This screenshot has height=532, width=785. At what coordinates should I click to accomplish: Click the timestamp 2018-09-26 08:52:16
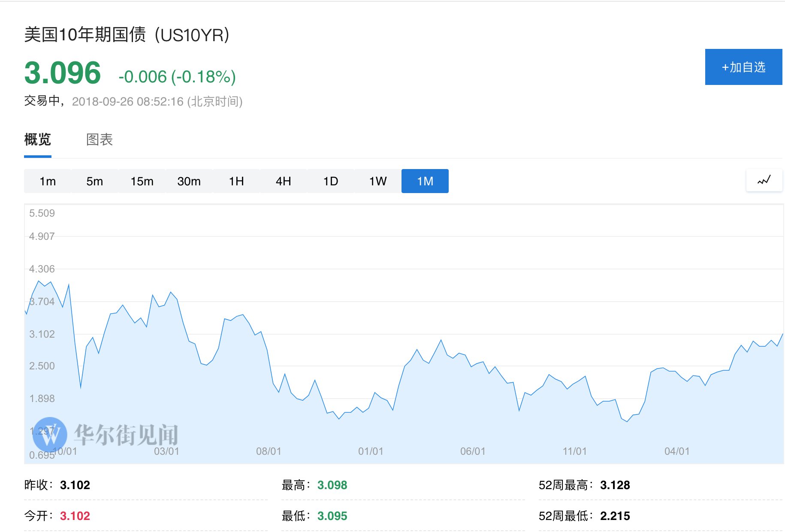pos(128,102)
